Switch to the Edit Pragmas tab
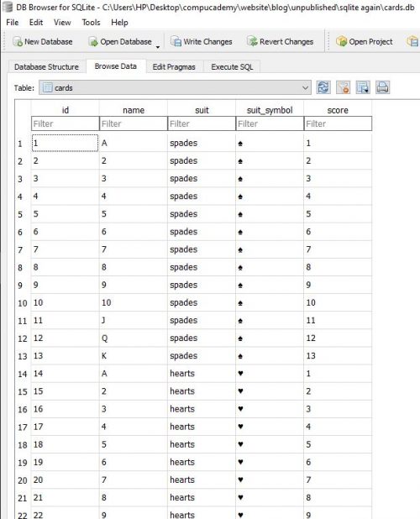The image size is (420, 519). (x=174, y=67)
